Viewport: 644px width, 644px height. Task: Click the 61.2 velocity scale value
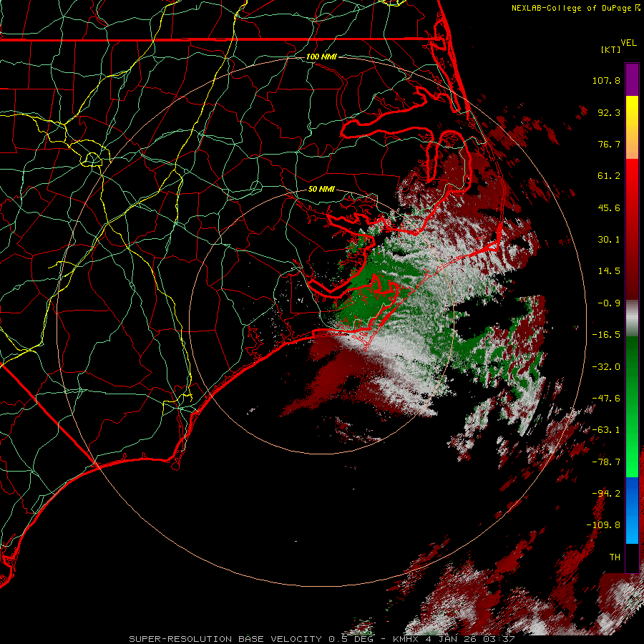tap(609, 176)
